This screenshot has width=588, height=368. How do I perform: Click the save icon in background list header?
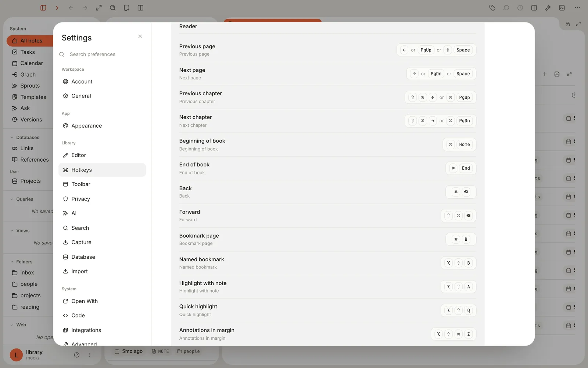pos(557,74)
